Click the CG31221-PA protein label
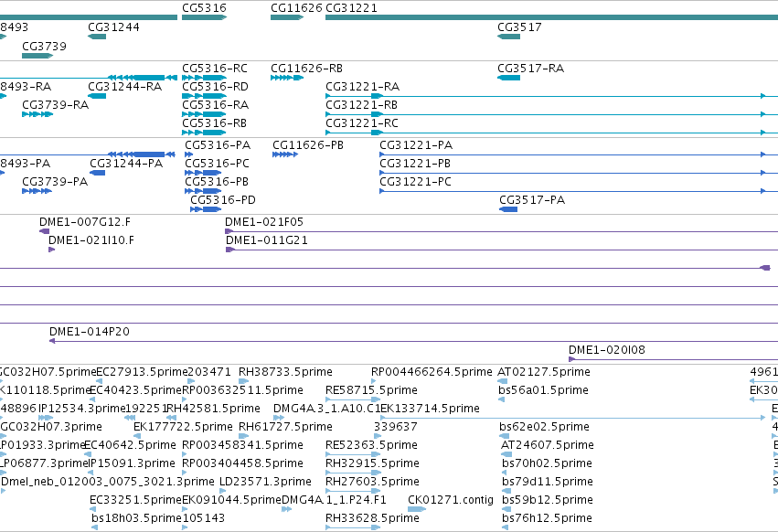The image size is (778, 532). pos(416,145)
